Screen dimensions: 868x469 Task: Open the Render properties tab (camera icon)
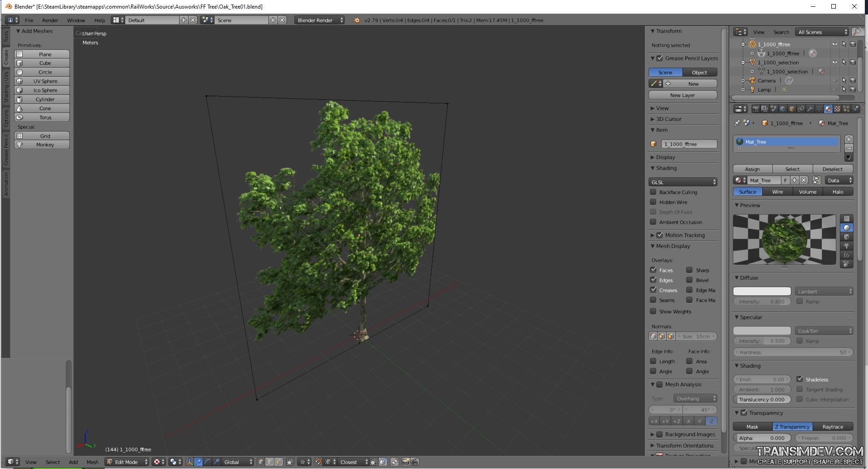(x=756, y=109)
